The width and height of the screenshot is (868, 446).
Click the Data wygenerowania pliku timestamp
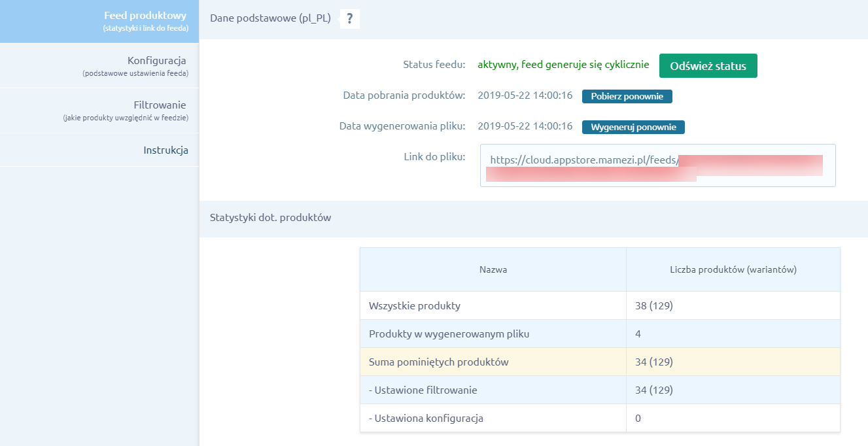525,127
